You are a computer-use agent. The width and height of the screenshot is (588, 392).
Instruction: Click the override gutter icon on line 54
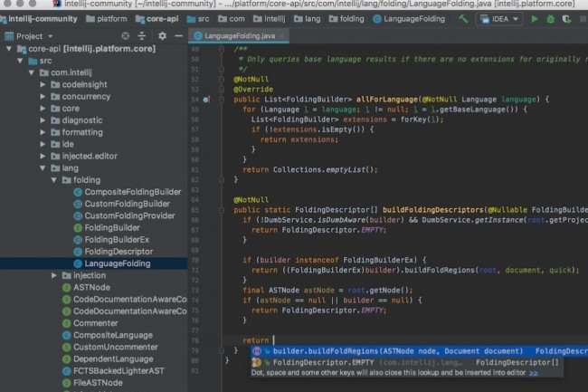coord(206,98)
